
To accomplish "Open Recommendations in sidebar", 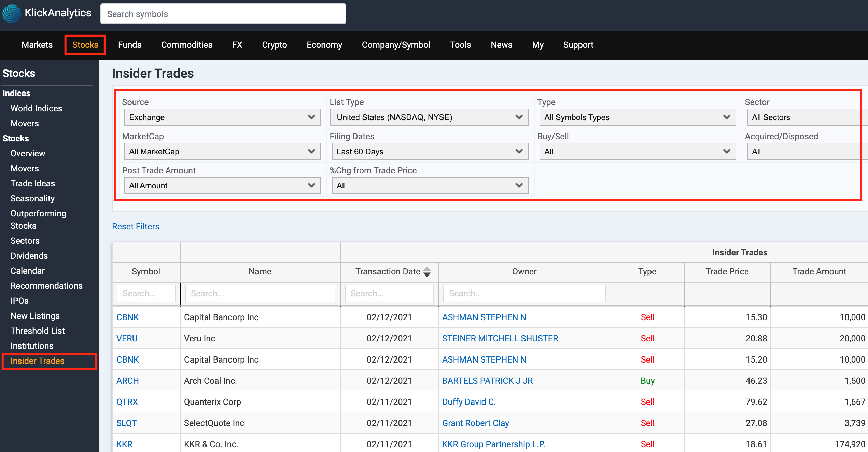I will (x=46, y=286).
